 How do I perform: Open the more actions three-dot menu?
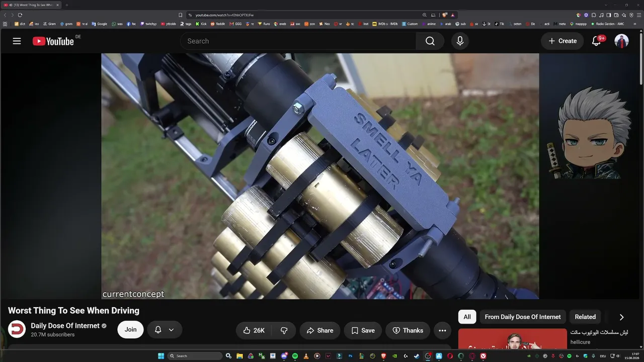[x=442, y=330]
